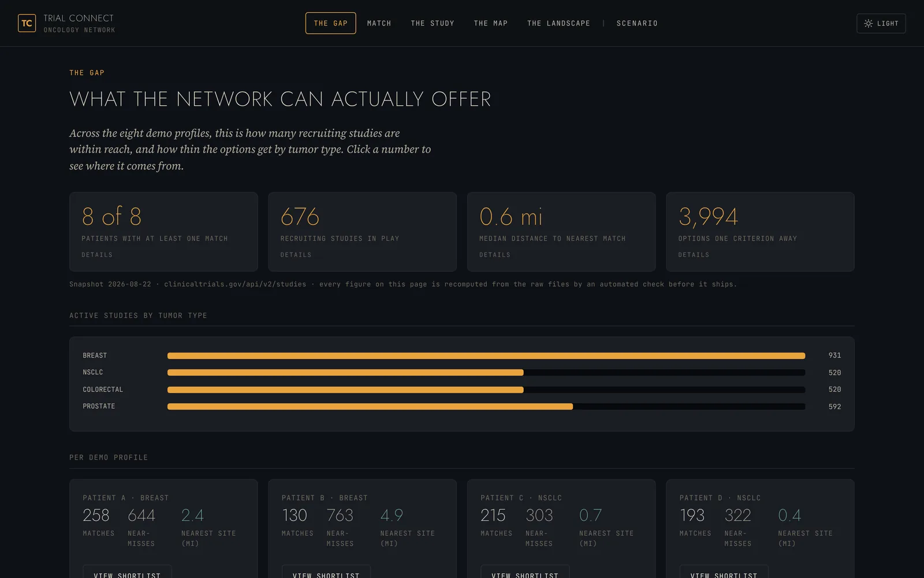Open the Match tab

tap(379, 23)
